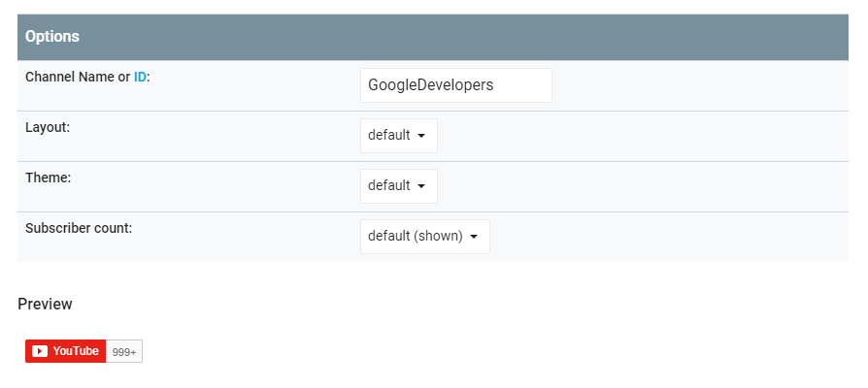The image size is (868, 388).
Task: Click the 'Theme:' label text
Action: pyautogui.click(x=49, y=178)
